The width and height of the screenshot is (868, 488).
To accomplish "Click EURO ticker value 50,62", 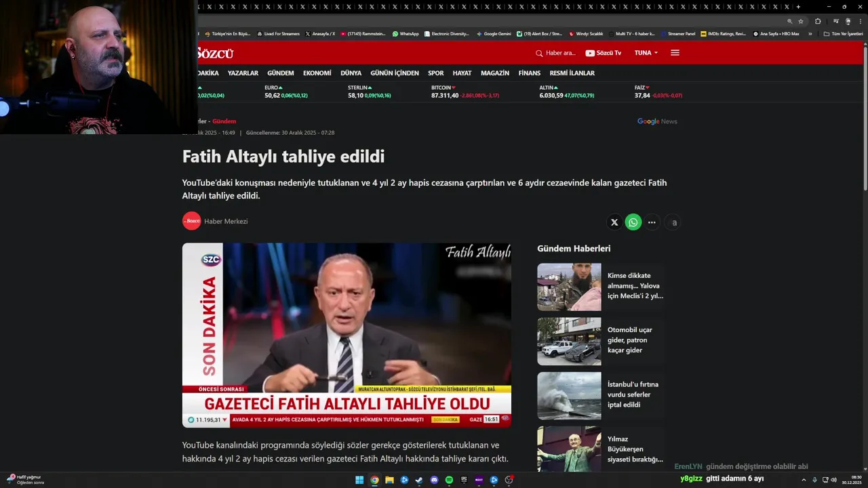I will pos(272,96).
